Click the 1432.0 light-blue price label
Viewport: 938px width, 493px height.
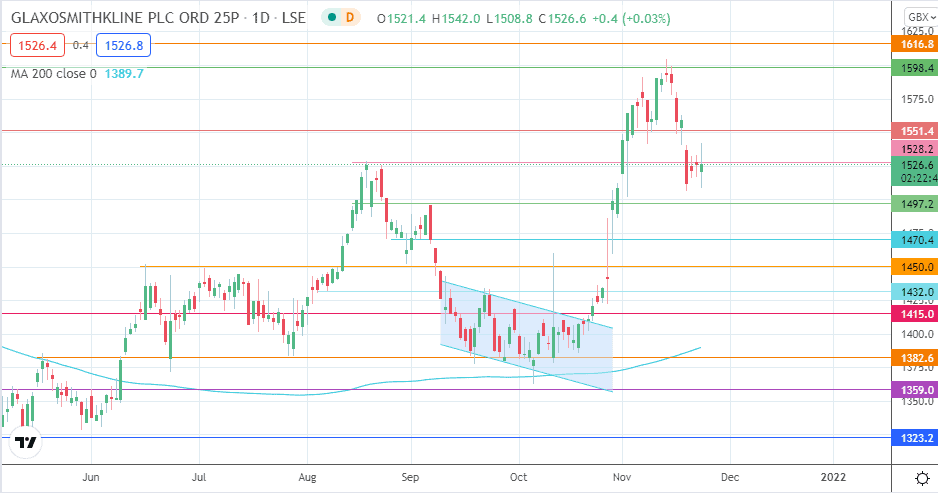(x=916, y=292)
